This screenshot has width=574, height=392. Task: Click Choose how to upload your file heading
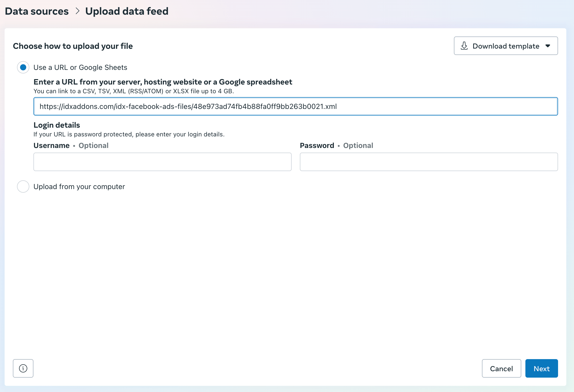(x=73, y=46)
